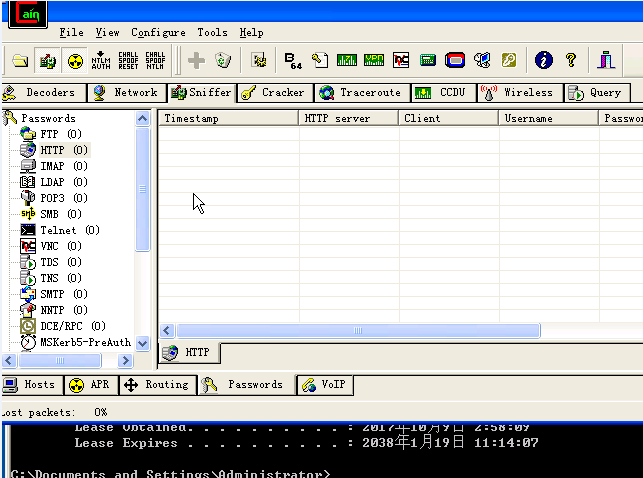Image resolution: width=643 pixels, height=478 pixels.
Task: Select FTP (0) in the password tree
Action: (61, 134)
